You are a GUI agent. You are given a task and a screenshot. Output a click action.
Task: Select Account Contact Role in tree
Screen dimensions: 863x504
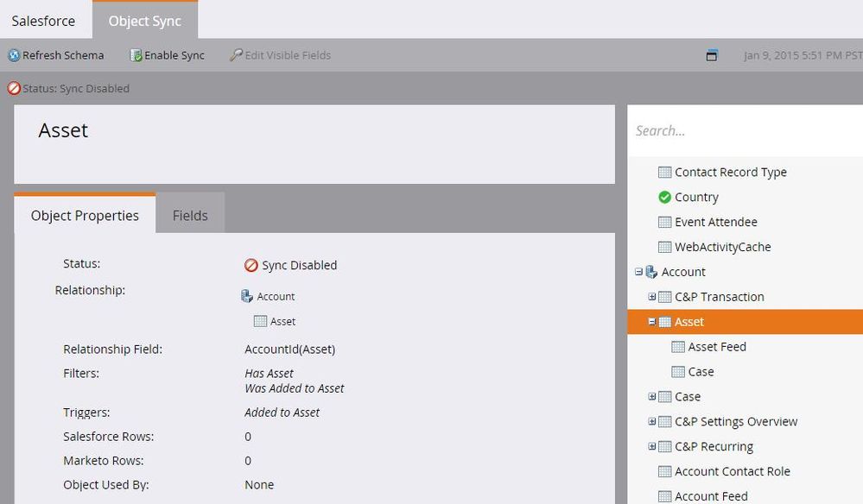point(732,471)
